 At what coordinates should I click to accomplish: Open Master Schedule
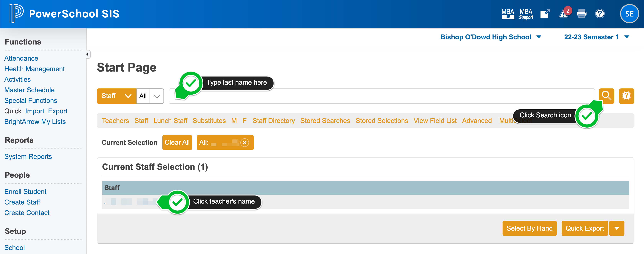click(30, 90)
